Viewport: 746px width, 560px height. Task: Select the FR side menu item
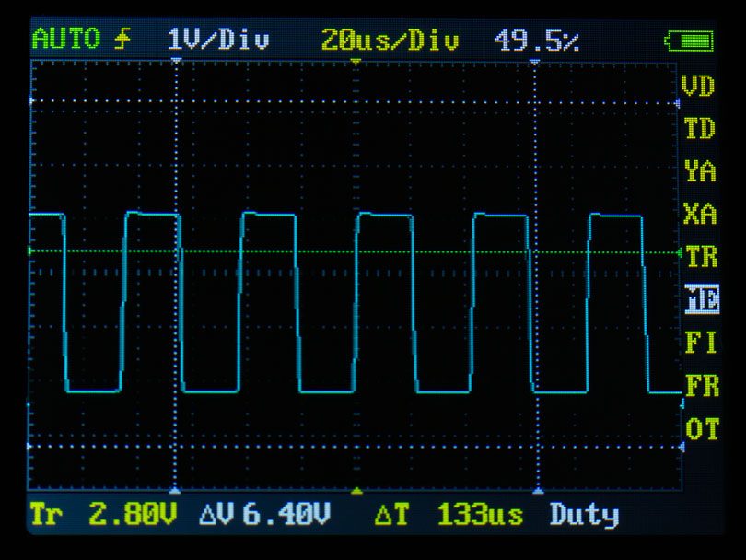[x=701, y=386]
